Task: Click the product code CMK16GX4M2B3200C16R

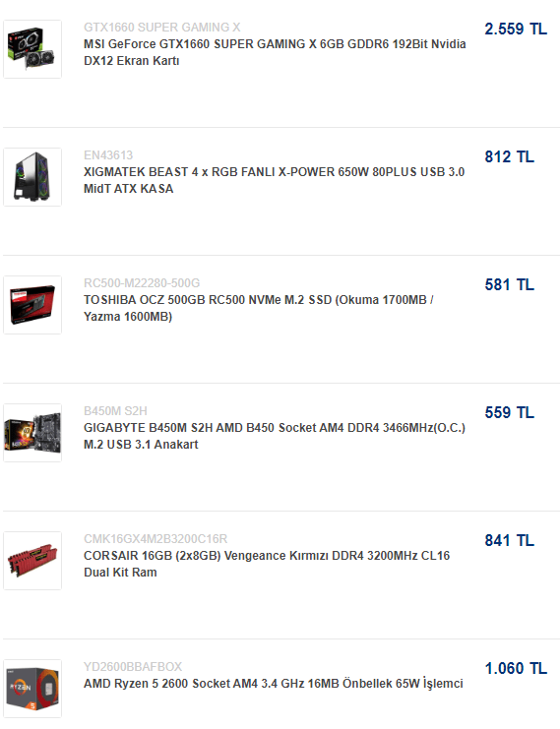Action: click(x=156, y=539)
